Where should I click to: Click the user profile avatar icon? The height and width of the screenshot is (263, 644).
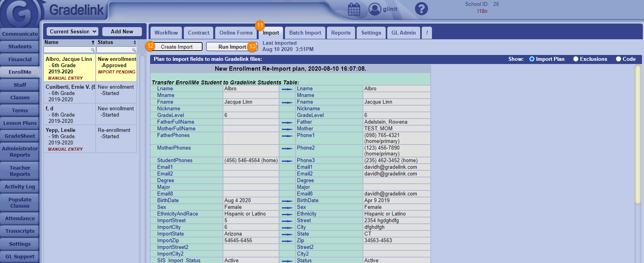375,9
